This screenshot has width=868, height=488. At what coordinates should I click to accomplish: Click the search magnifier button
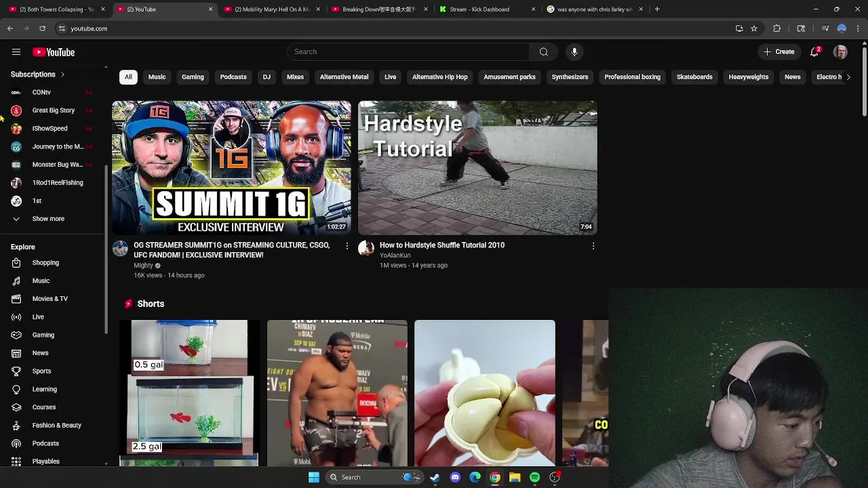click(x=543, y=52)
